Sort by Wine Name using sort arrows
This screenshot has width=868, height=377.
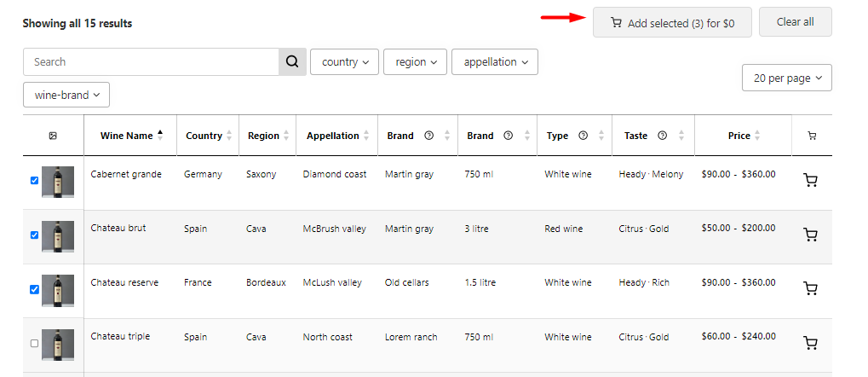[160, 136]
